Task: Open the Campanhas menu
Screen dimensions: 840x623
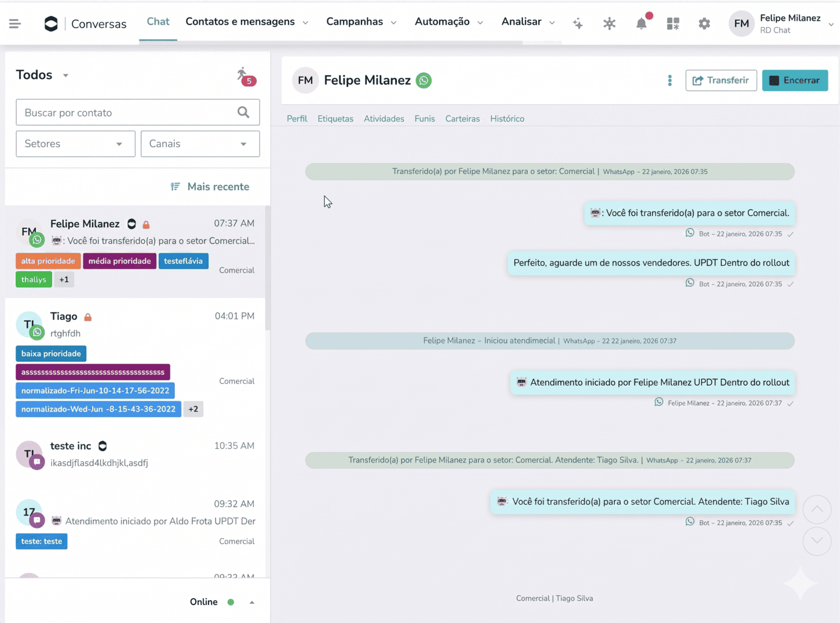Action: (x=361, y=22)
